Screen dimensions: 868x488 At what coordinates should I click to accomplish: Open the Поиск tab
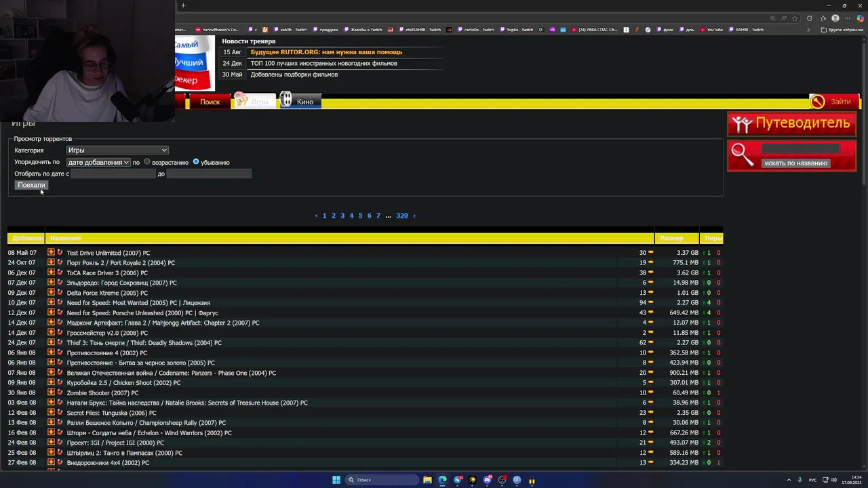[x=210, y=102]
